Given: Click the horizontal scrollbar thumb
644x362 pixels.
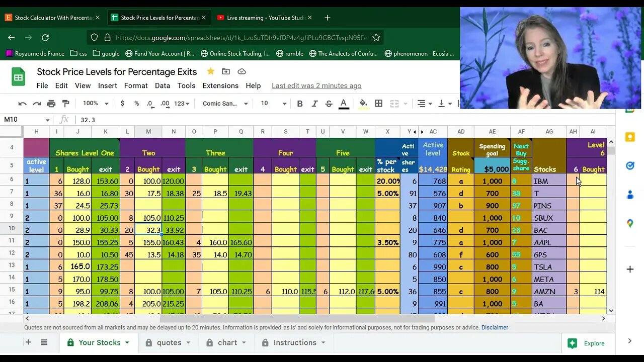Looking at the screenshot, I should click(x=297, y=318).
